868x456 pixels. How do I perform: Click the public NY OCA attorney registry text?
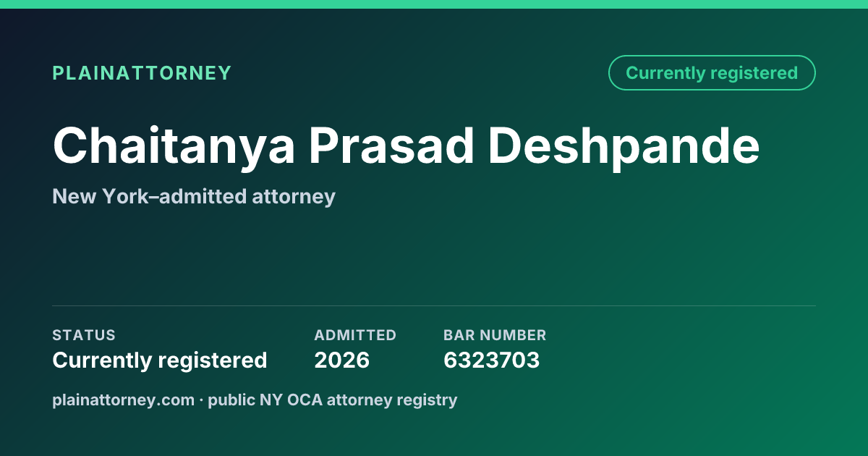(x=332, y=400)
